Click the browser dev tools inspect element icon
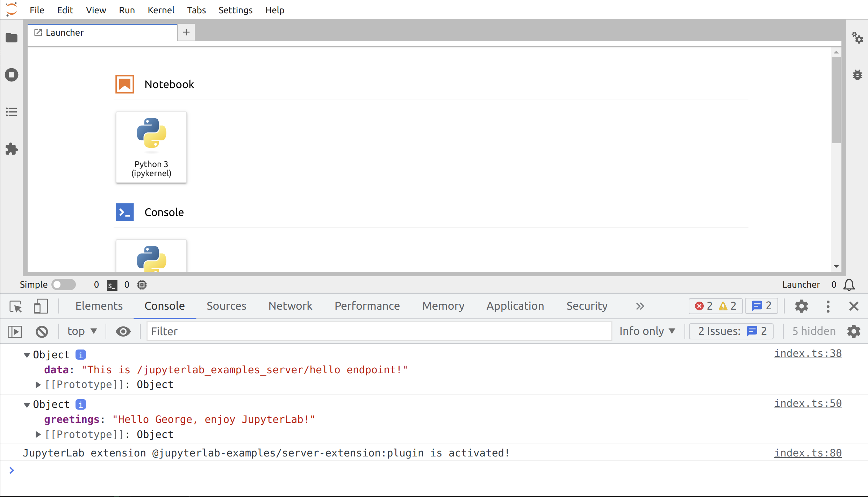Screen dimensions: 868x497 click(15, 306)
